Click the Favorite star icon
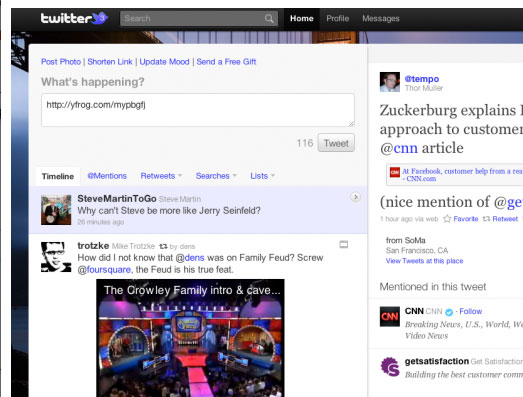Image resolution: width=523 pixels, height=397 pixels. coord(447,219)
